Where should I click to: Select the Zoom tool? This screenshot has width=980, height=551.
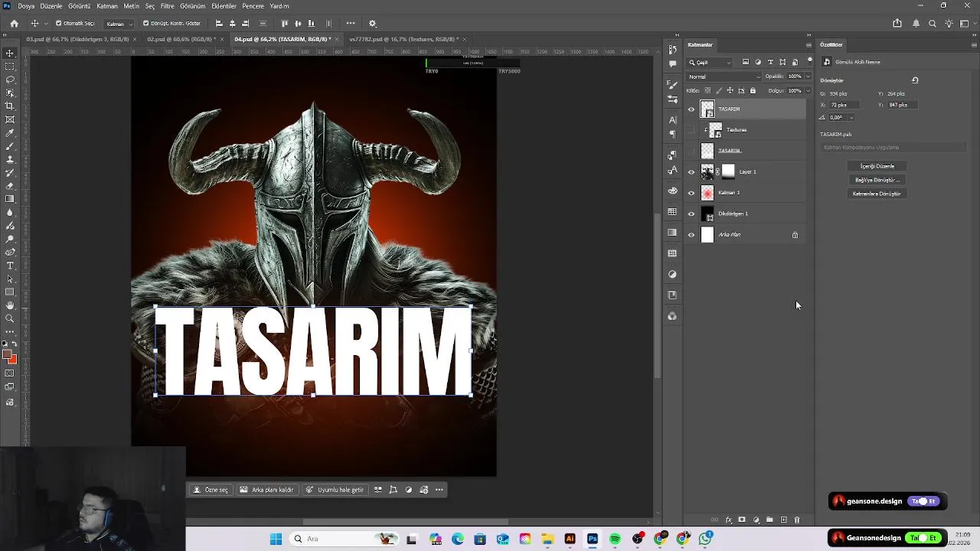click(10, 318)
